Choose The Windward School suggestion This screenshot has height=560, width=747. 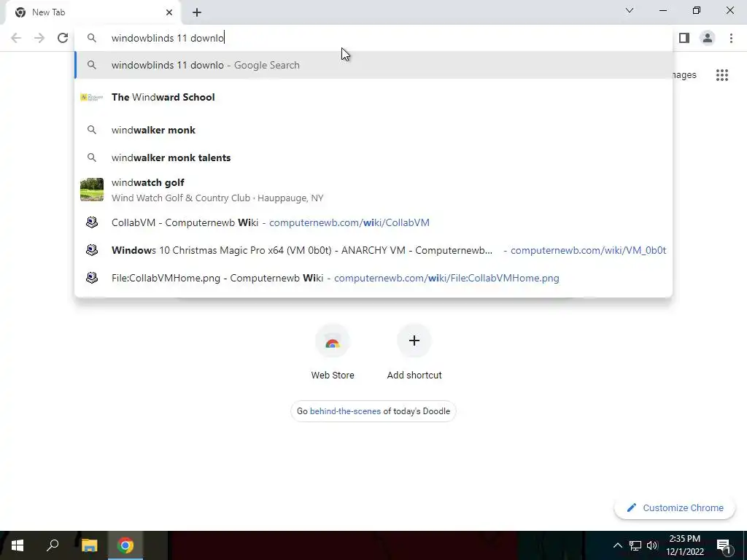point(373,97)
